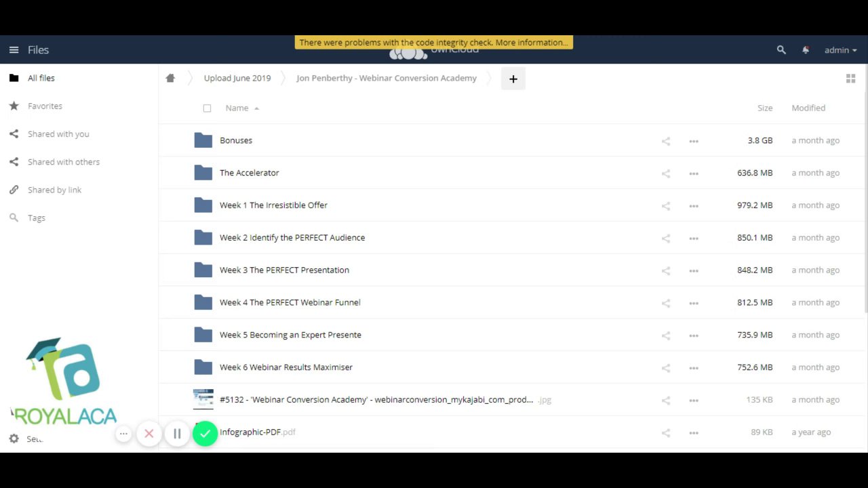Open Infographic-PDF.pdf file
868x488 pixels.
pyautogui.click(x=258, y=432)
